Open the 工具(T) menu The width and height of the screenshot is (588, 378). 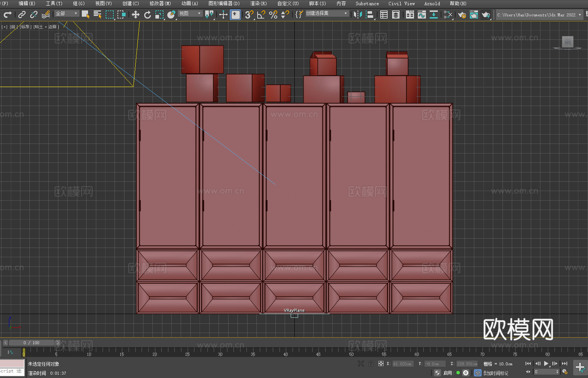(54, 3)
